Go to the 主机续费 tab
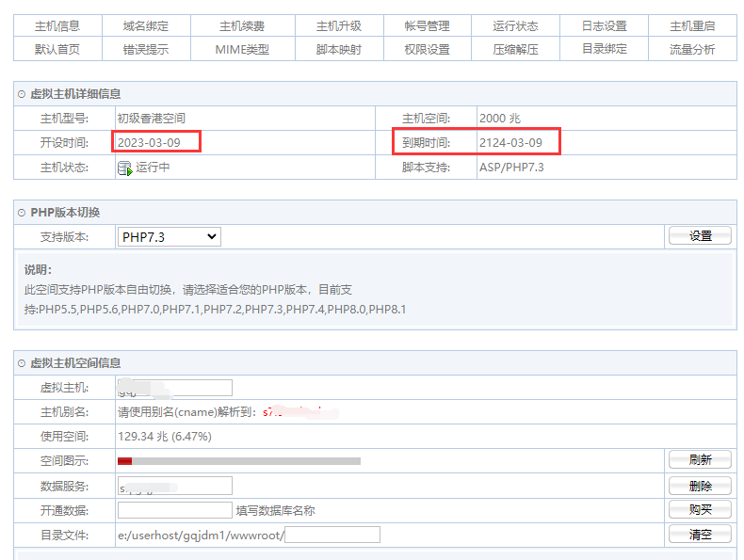The image size is (744, 560). point(242,26)
